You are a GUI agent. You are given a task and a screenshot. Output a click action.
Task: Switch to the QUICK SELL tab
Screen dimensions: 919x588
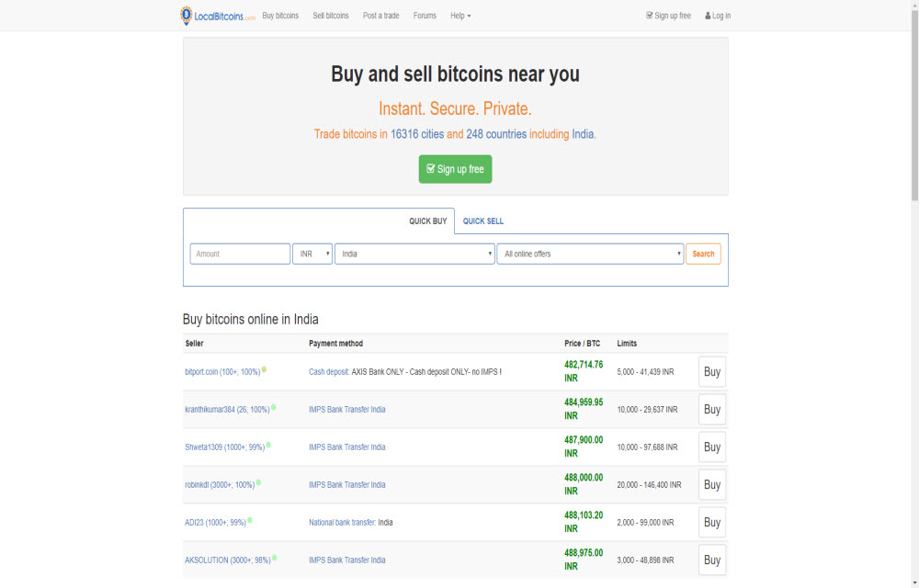click(x=483, y=221)
